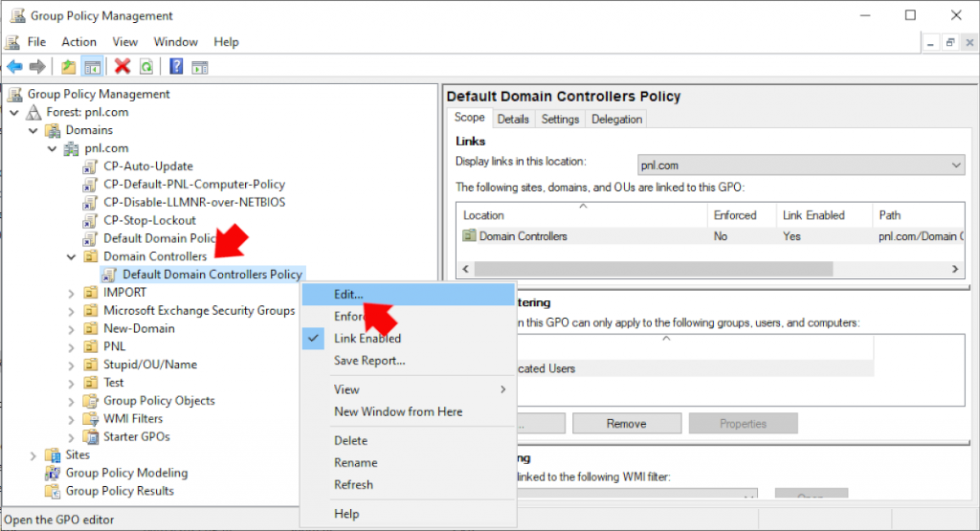Click the red X Delete toolbar icon
Viewport: 980px width, 531px height.
(122, 66)
